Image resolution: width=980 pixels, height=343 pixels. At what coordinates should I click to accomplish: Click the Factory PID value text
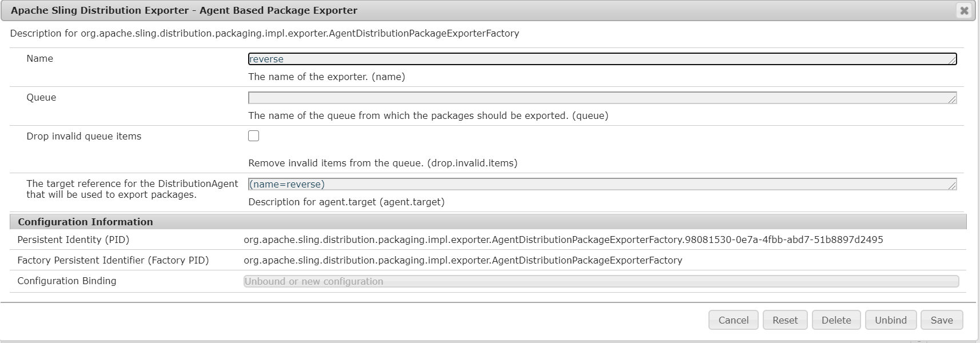[x=463, y=260]
